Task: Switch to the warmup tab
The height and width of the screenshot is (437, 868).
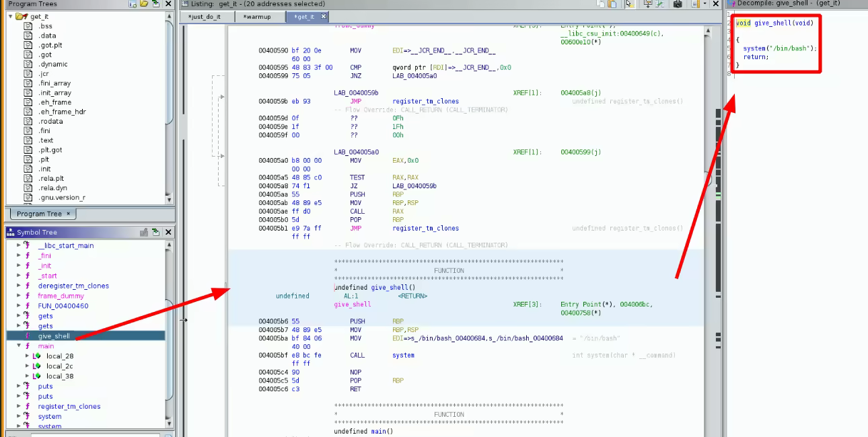Action: [x=257, y=17]
